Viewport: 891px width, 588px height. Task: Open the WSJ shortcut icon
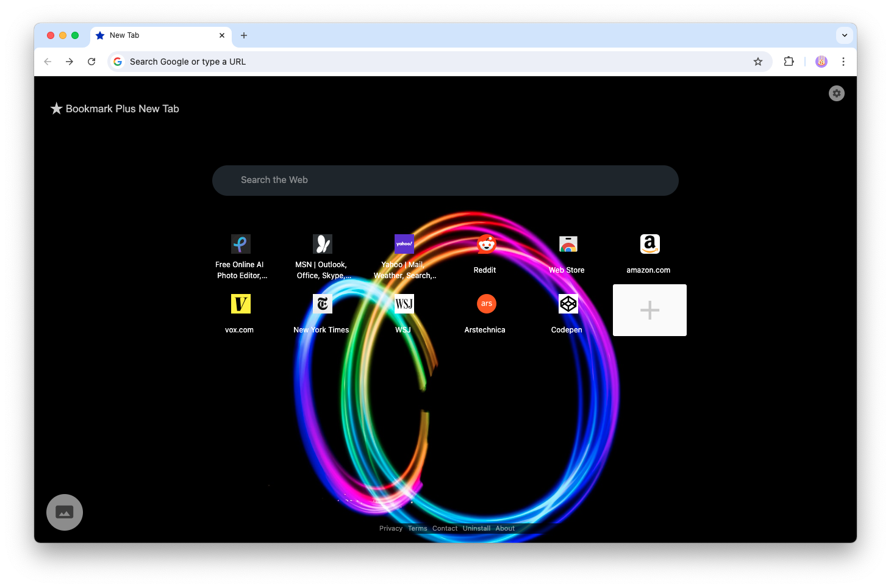coord(404,304)
